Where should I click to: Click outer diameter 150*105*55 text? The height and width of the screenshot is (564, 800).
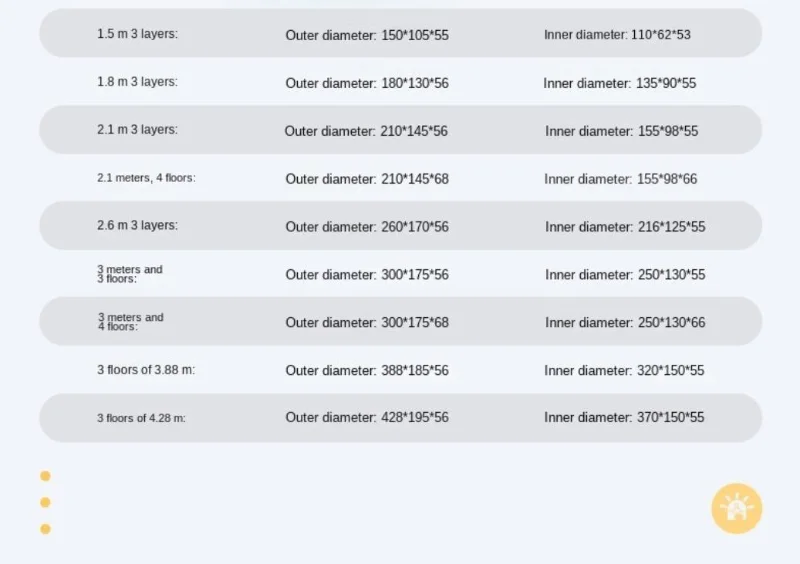367,35
